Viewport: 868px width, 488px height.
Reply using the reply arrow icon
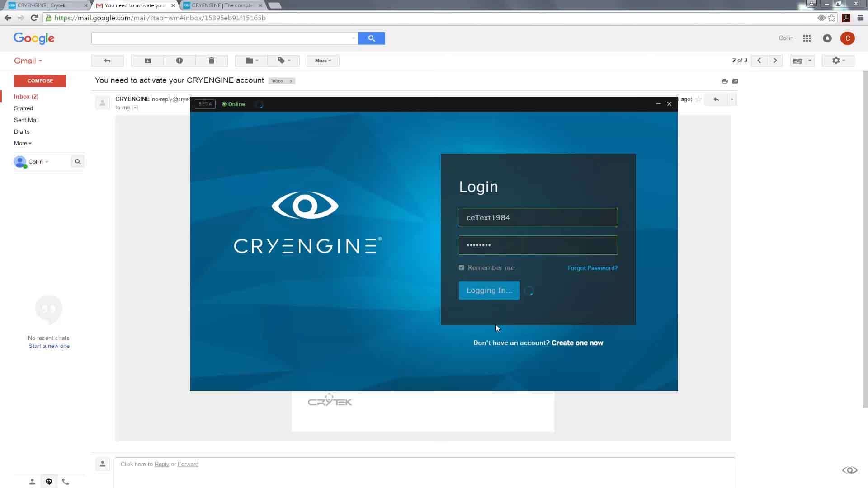click(x=716, y=99)
